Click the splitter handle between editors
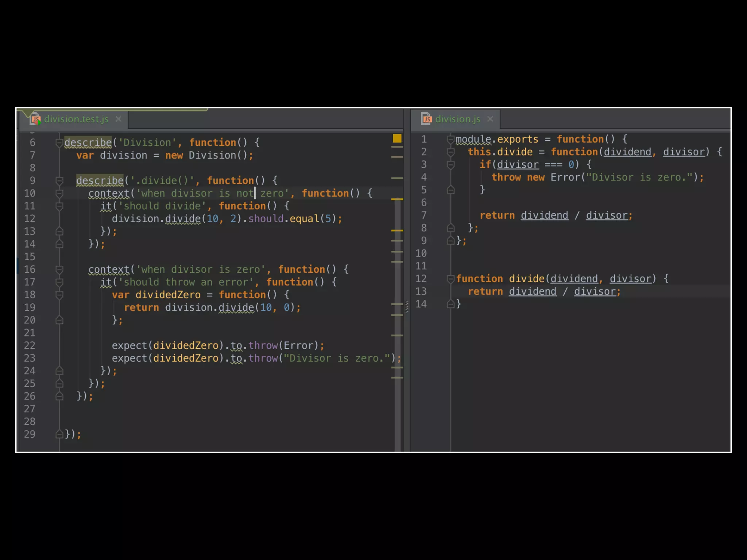The image size is (747, 560). (x=407, y=306)
